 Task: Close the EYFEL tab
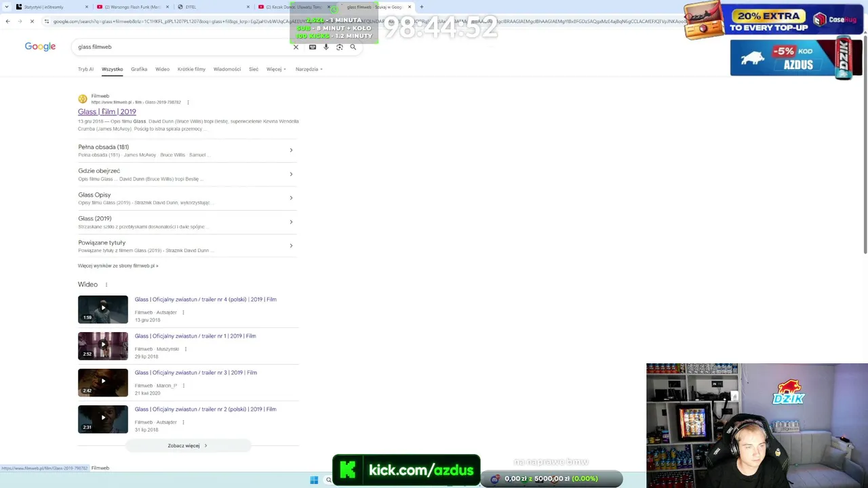point(248,7)
